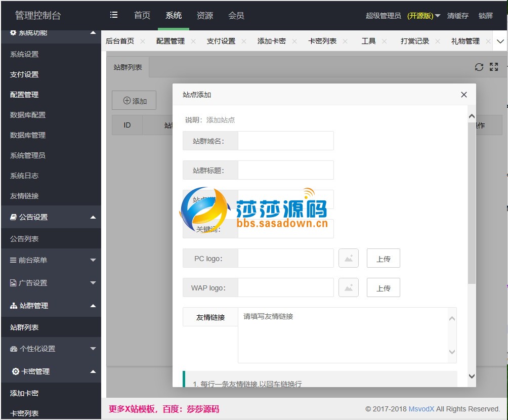Click the 站群域名 input field
This screenshot has width=508, height=420.
(286, 141)
